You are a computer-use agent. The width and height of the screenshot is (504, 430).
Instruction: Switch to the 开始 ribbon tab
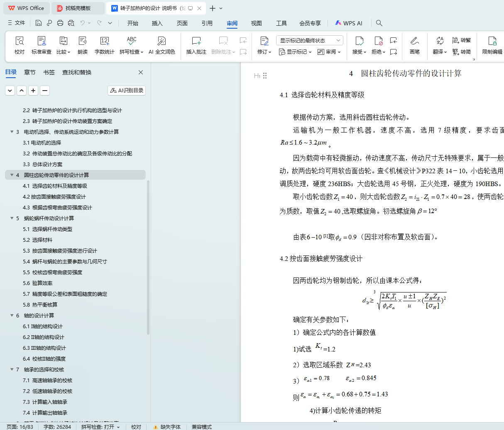tap(133, 23)
